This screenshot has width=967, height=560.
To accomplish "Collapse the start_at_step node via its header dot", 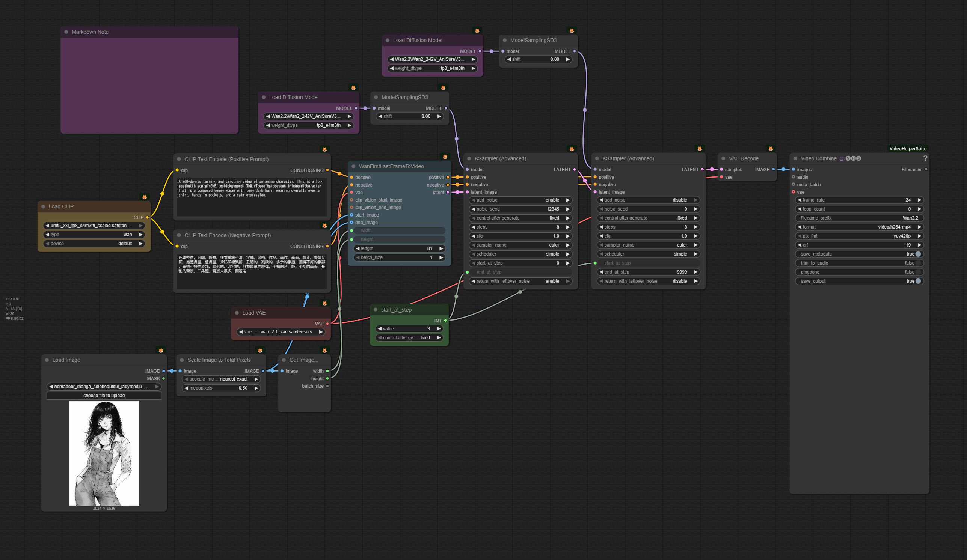I will [x=376, y=310].
